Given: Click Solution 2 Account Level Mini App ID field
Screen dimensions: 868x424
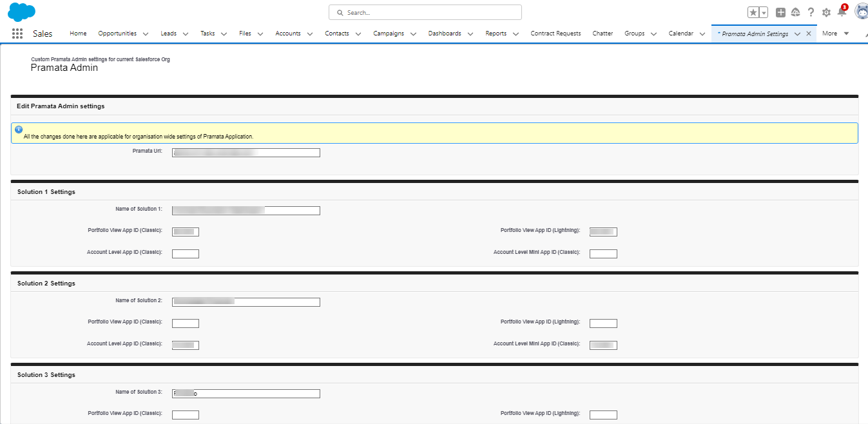Looking at the screenshot, I should point(603,345).
